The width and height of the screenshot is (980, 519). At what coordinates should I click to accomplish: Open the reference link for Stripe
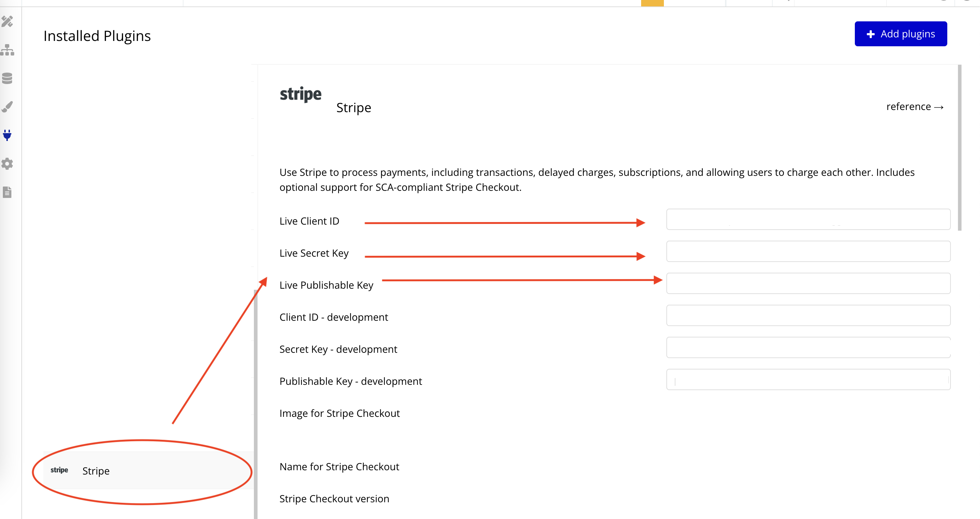point(915,107)
